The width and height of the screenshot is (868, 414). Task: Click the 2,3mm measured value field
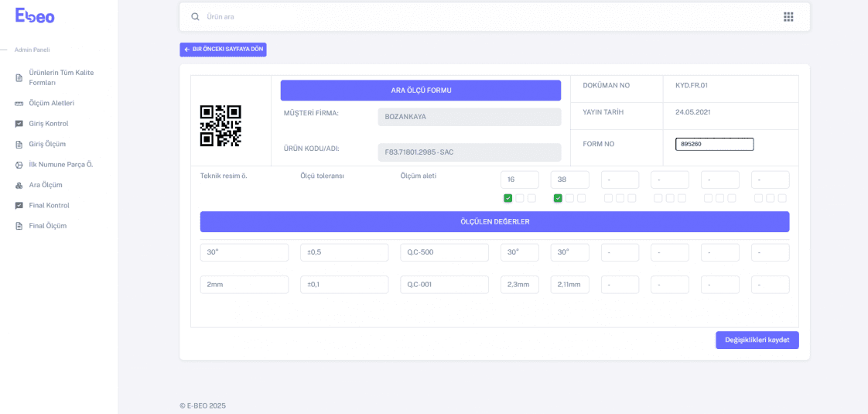(x=520, y=285)
